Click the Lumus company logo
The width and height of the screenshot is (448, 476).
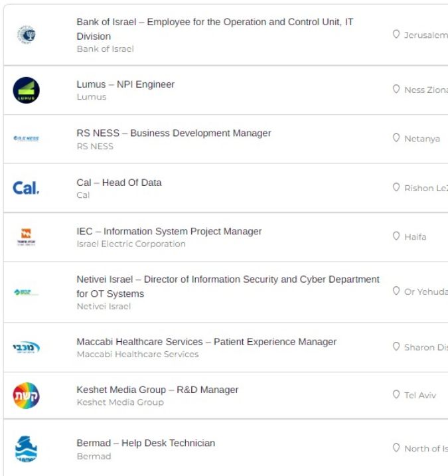coord(27,90)
